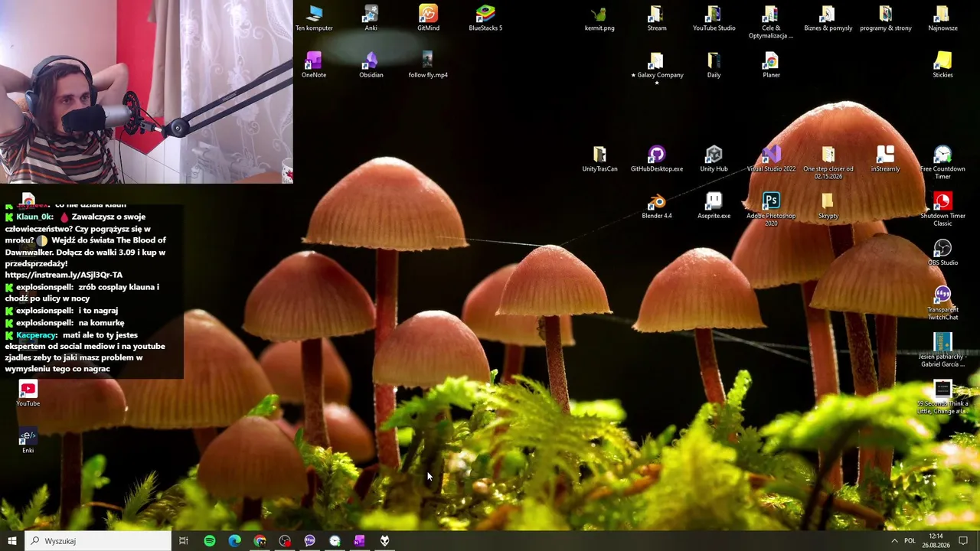The height and width of the screenshot is (551, 980).
Task: Open the Najnowsze folder
Action: click(x=942, y=18)
